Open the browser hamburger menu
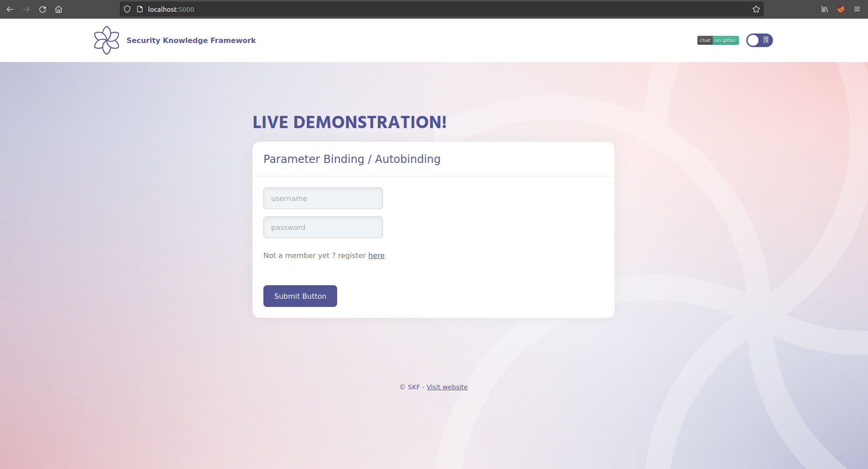 pos(857,9)
